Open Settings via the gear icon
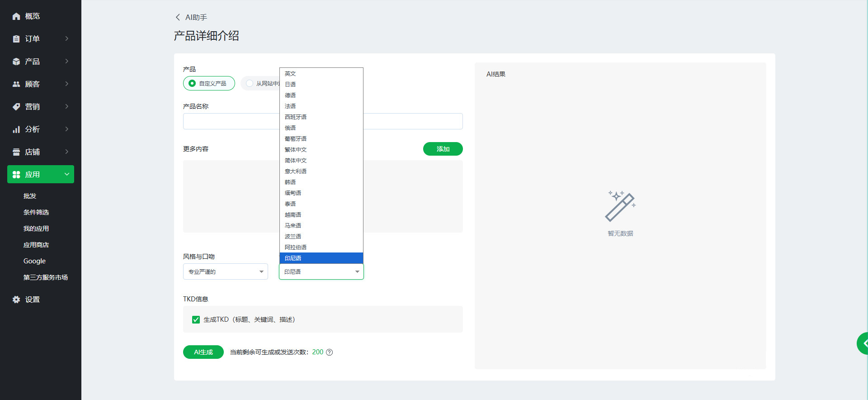868x400 pixels. tap(16, 300)
